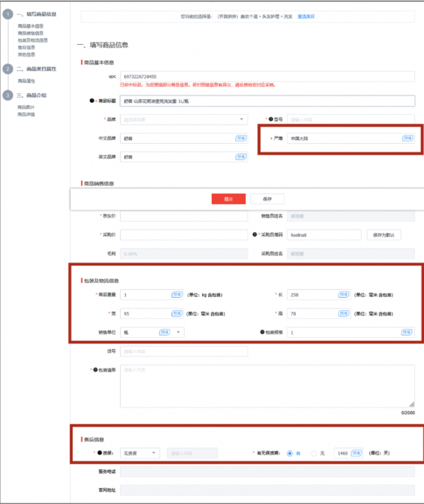
Task: Select the 有 radio for 有无保质期
Action: click(x=290, y=453)
